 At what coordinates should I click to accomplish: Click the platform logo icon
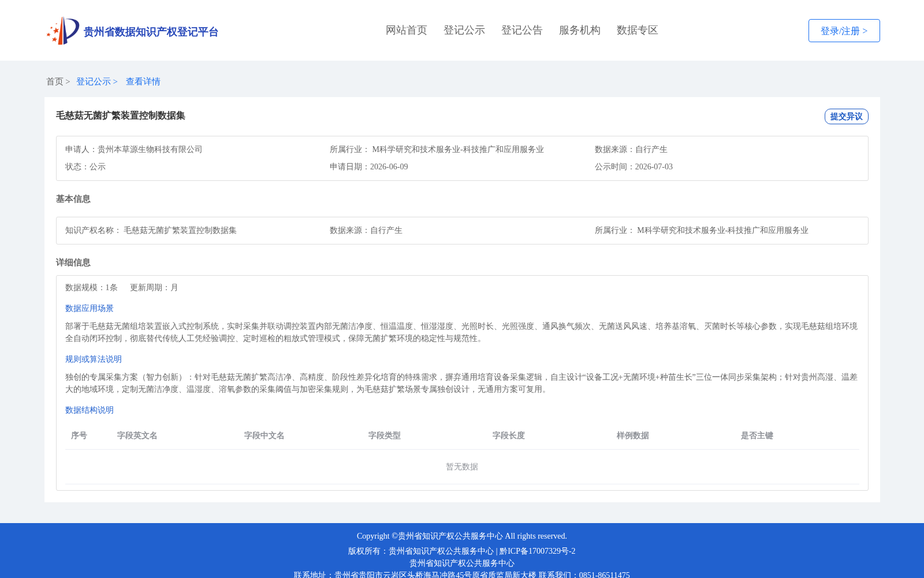63,31
